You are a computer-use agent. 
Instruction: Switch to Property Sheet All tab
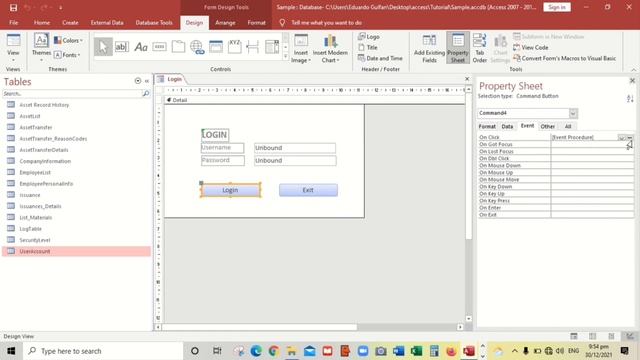tap(568, 127)
